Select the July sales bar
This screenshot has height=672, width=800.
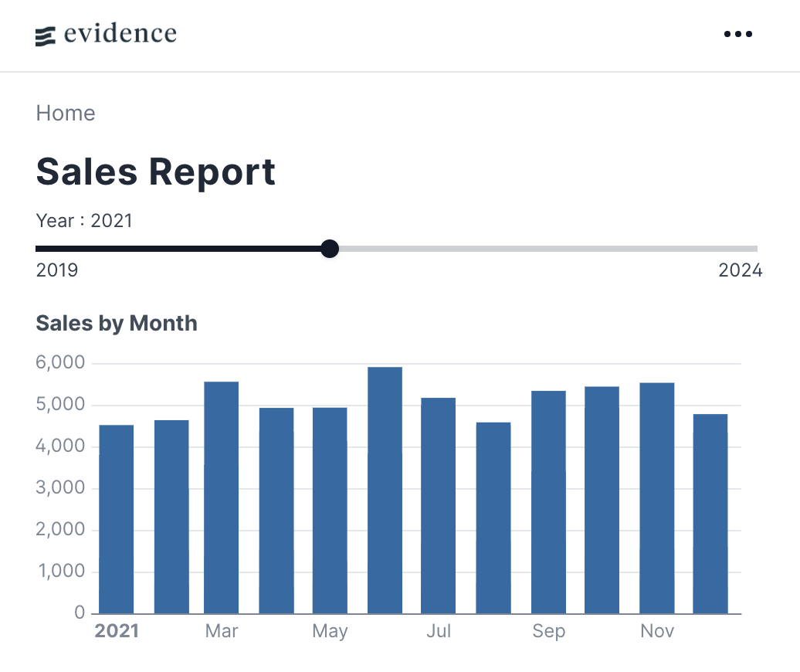coord(439,505)
